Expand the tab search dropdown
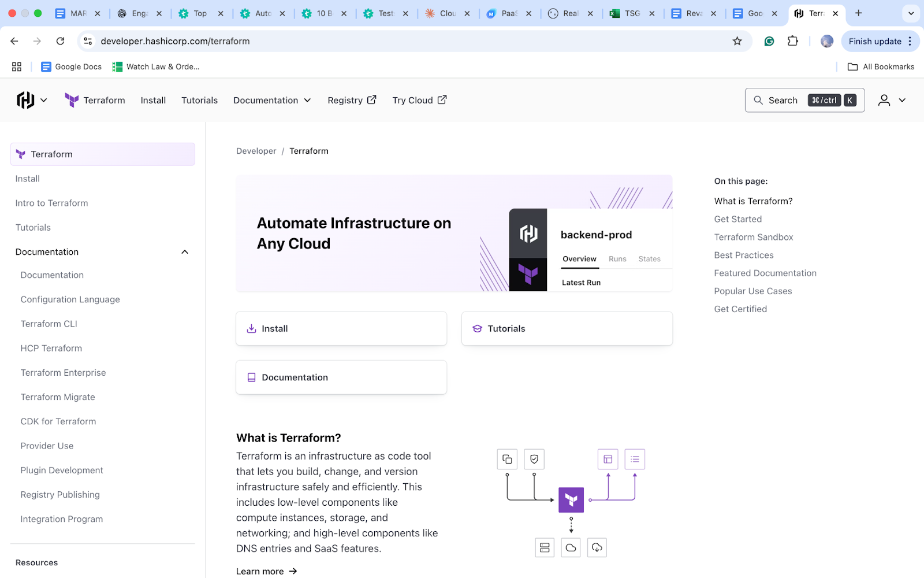Viewport: 924px width, 578px height. [x=911, y=13]
